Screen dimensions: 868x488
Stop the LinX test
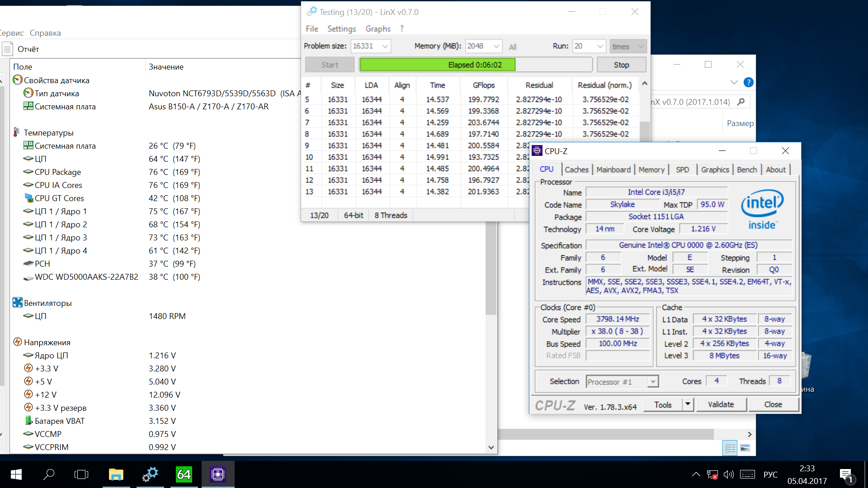point(621,65)
